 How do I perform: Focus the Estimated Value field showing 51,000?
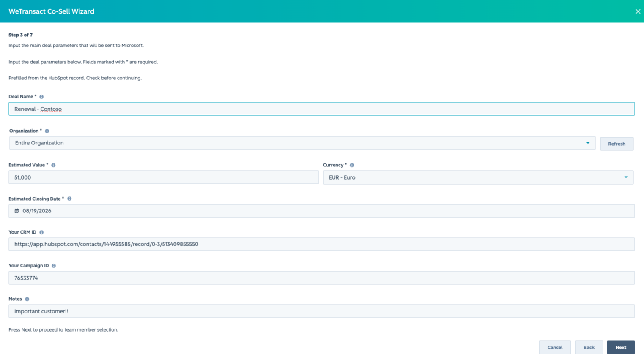[164, 177]
